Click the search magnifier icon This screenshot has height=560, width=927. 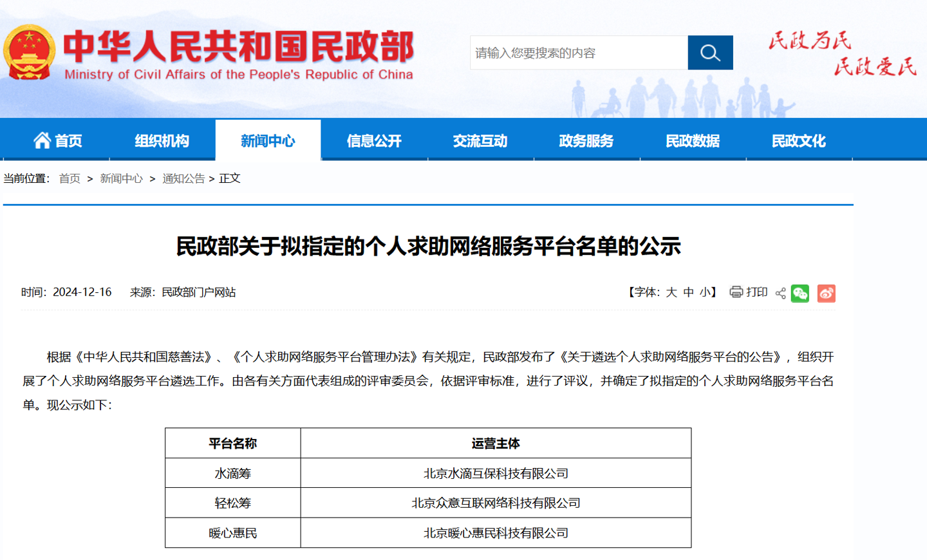[x=710, y=52]
